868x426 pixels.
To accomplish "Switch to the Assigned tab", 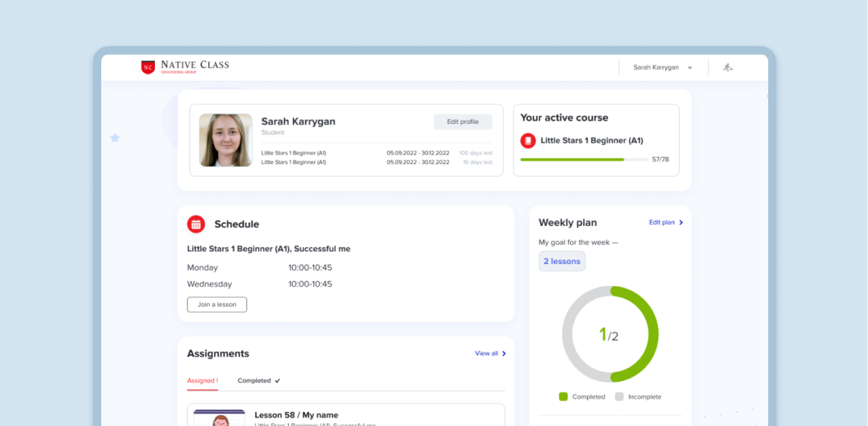I will point(202,381).
